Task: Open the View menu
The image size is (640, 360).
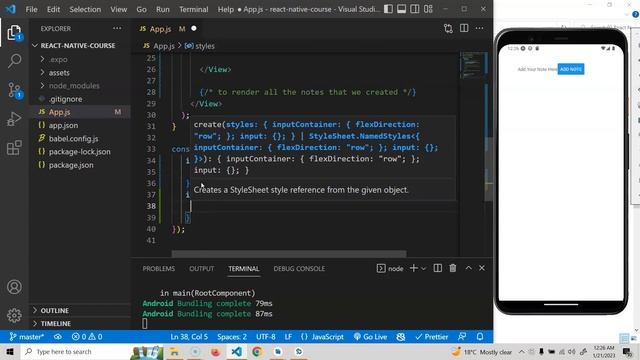Action: click(x=119, y=9)
